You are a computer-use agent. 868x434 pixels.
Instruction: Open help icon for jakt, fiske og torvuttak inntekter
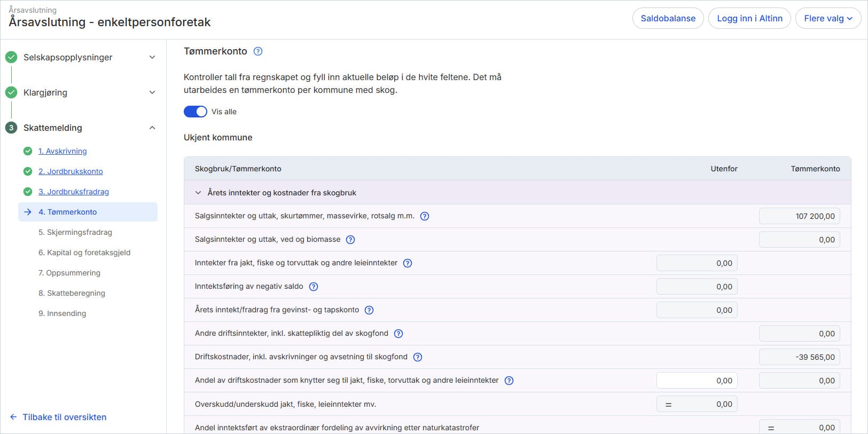pos(408,263)
